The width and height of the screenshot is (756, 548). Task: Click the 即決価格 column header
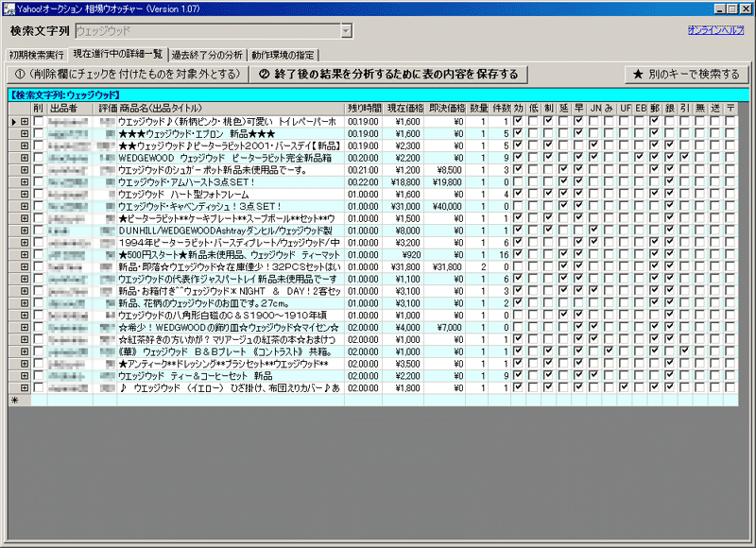(x=446, y=109)
